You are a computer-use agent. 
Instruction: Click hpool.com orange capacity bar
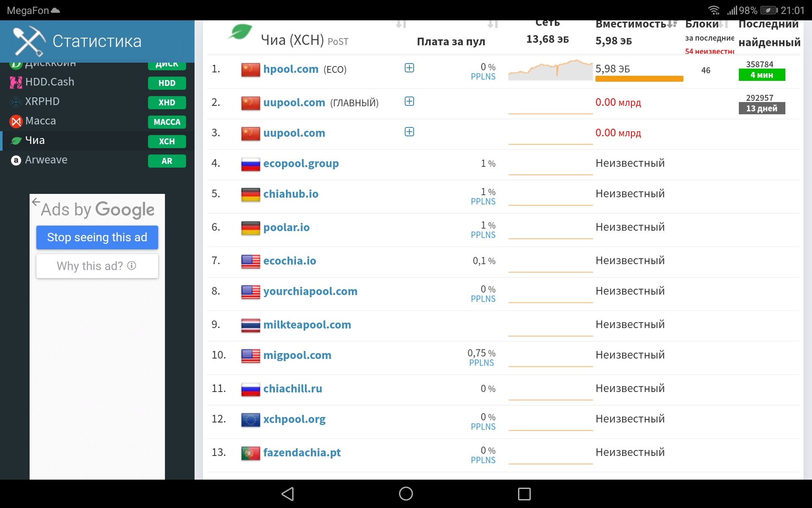coord(639,79)
